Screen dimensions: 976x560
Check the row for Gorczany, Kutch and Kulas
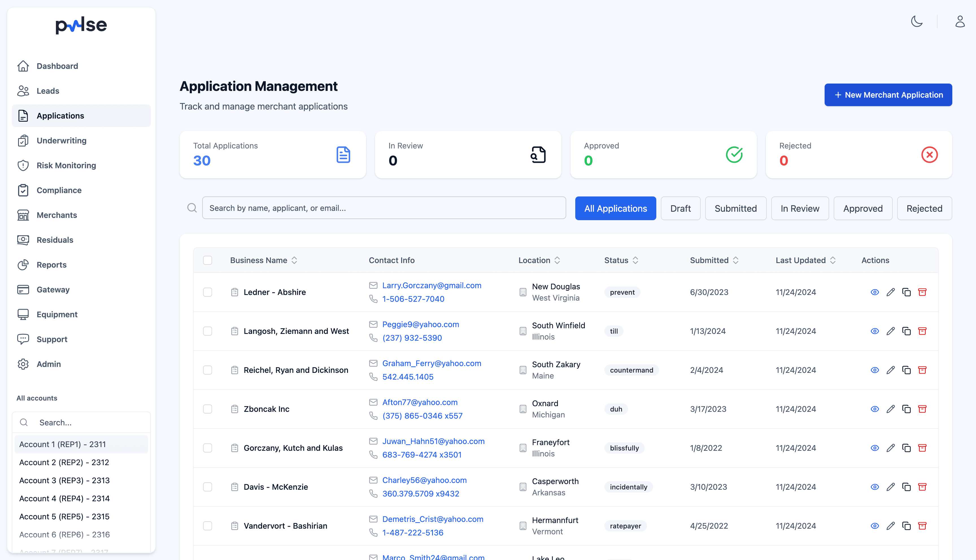coord(208,448)
